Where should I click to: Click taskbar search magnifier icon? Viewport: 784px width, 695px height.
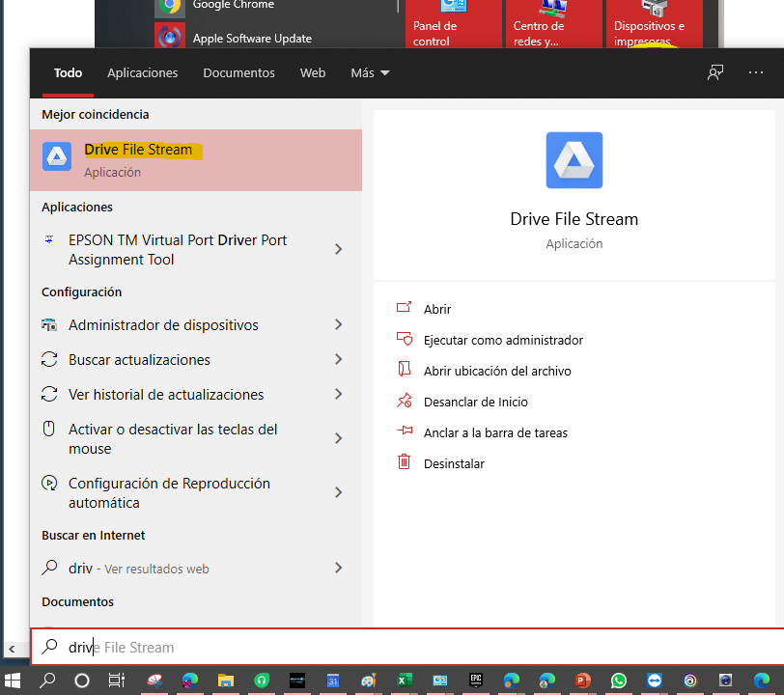pyautogui.click(x=47, y=681)
